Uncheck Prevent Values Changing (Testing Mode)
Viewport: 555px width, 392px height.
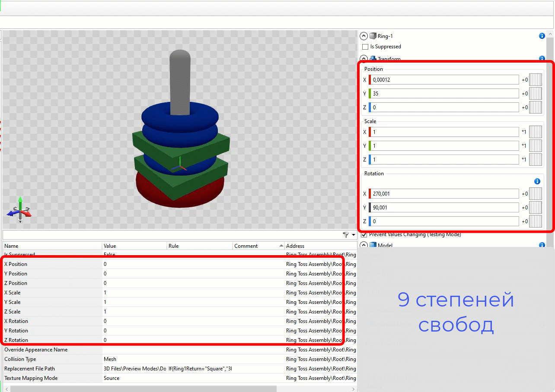pos(364,234)
